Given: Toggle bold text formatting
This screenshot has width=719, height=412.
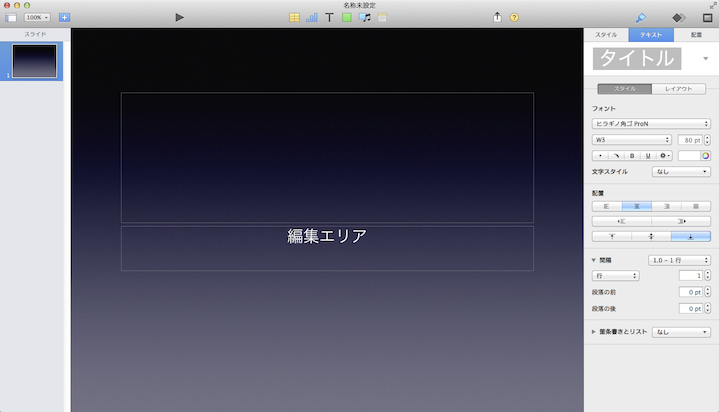Looking at the screenshot, I should [632, 156].
